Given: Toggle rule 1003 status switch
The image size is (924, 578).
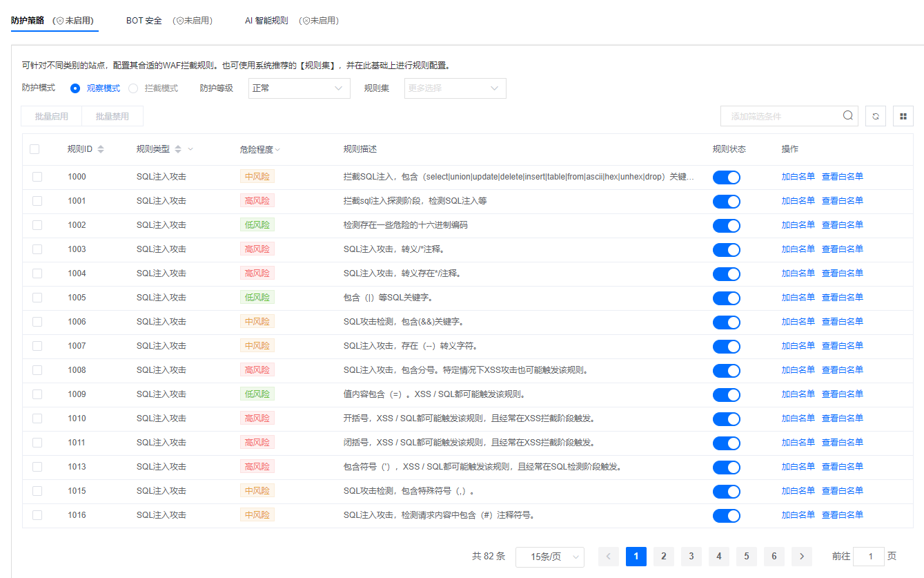Looking at the screenshot, I should point(726,250).
